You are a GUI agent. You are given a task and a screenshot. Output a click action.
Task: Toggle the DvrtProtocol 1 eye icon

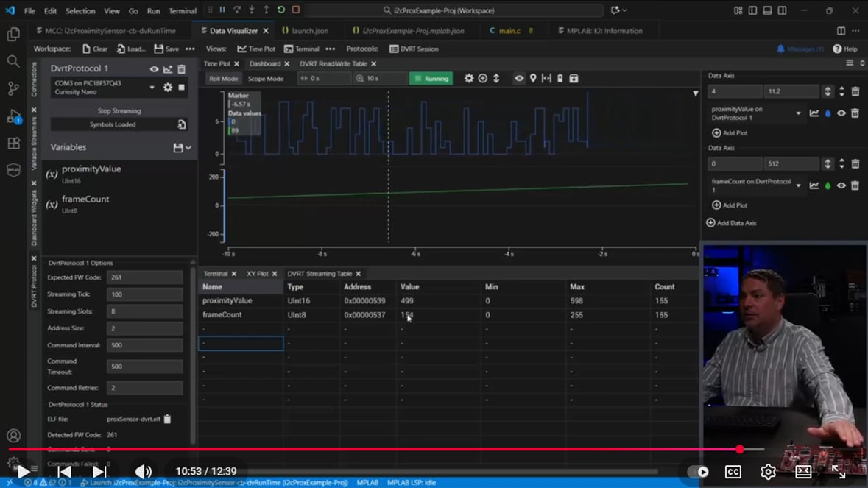[154, 69]
